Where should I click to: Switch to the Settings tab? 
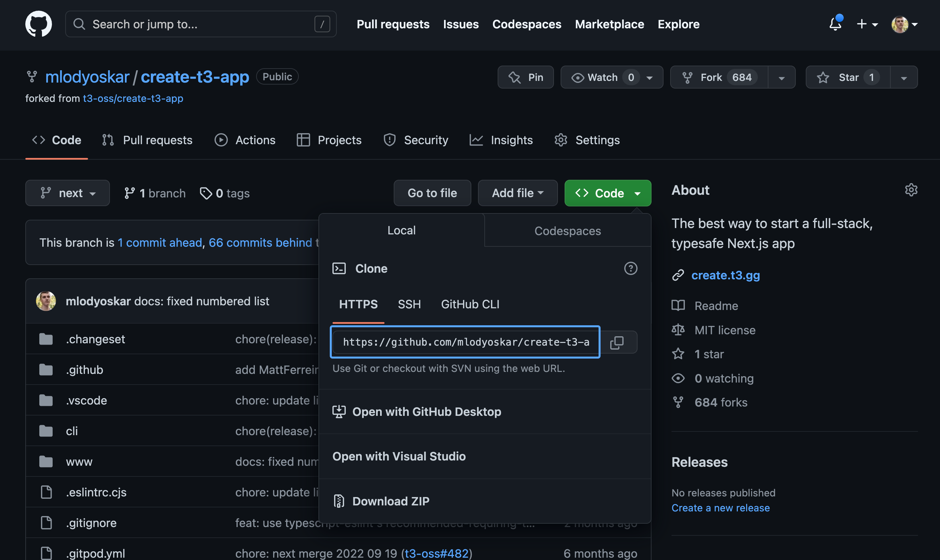point(587,140)
